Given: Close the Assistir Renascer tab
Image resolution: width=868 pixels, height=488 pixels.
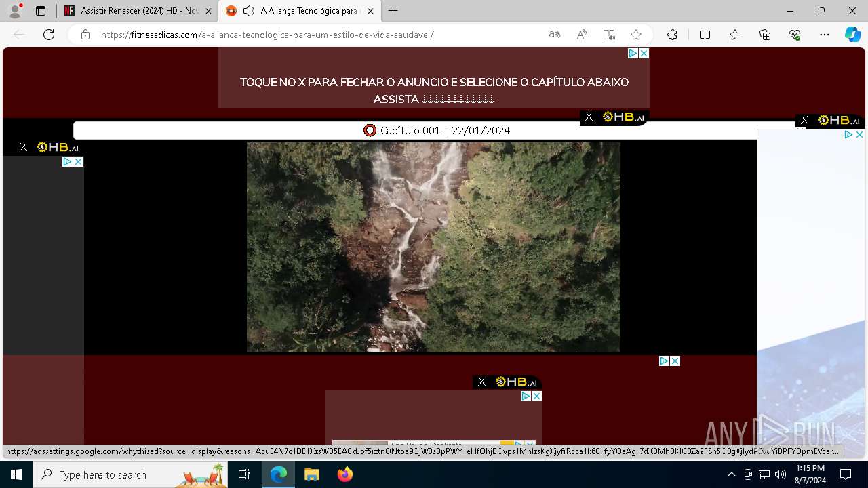Looking at the screenshot, I should pyautogui.click(x=208, y=11).
